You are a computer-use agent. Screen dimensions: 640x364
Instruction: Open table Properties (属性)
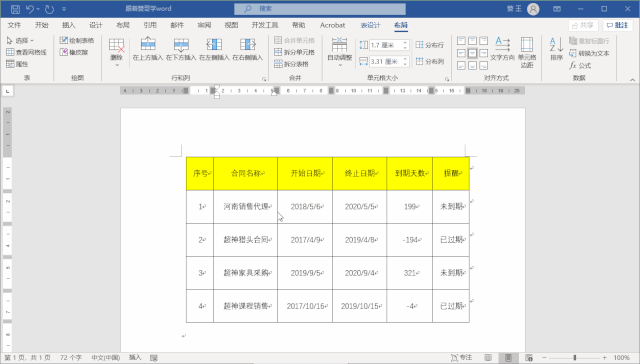pyautogui.click(x=17, y=64)
